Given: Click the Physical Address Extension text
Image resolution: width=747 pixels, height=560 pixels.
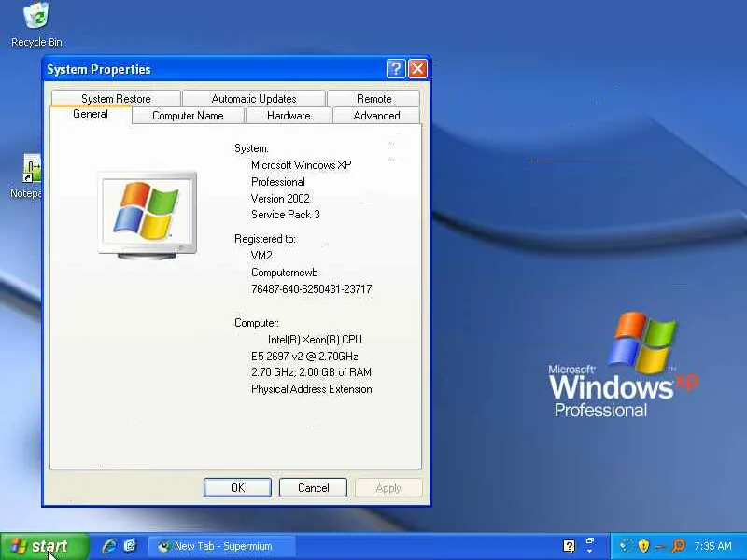Looking at the screenshot, I should click(312, 389).
